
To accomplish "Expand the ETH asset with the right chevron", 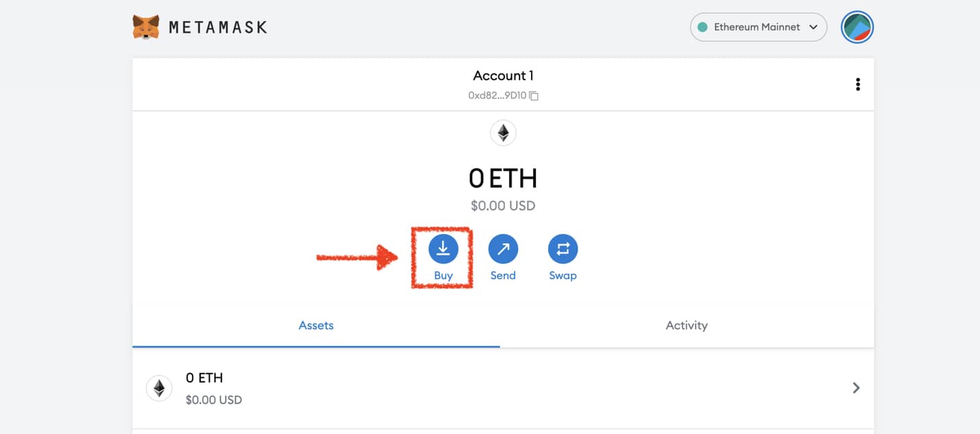I will click(x=856, y=388).
